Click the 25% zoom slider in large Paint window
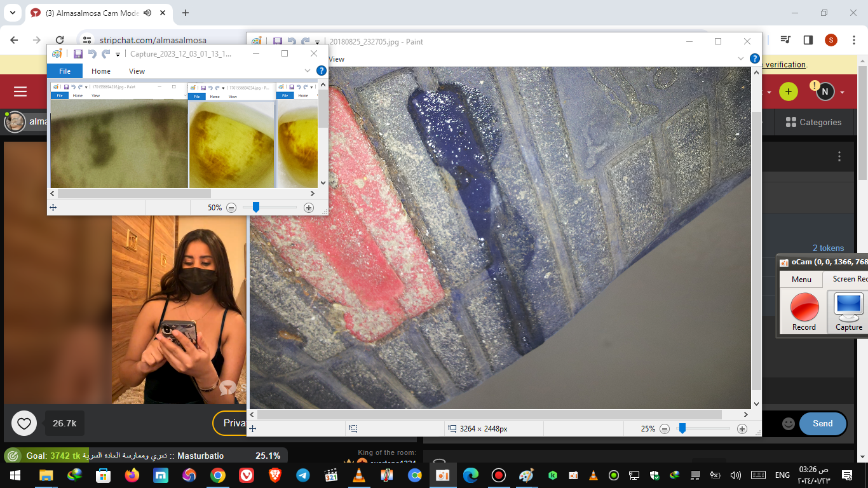868x488 pixels. 682,429
